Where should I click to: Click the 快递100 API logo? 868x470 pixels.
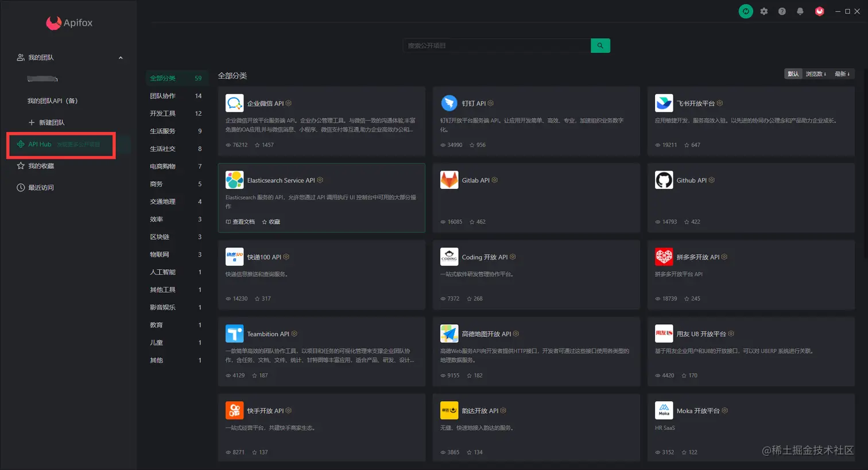235,257
